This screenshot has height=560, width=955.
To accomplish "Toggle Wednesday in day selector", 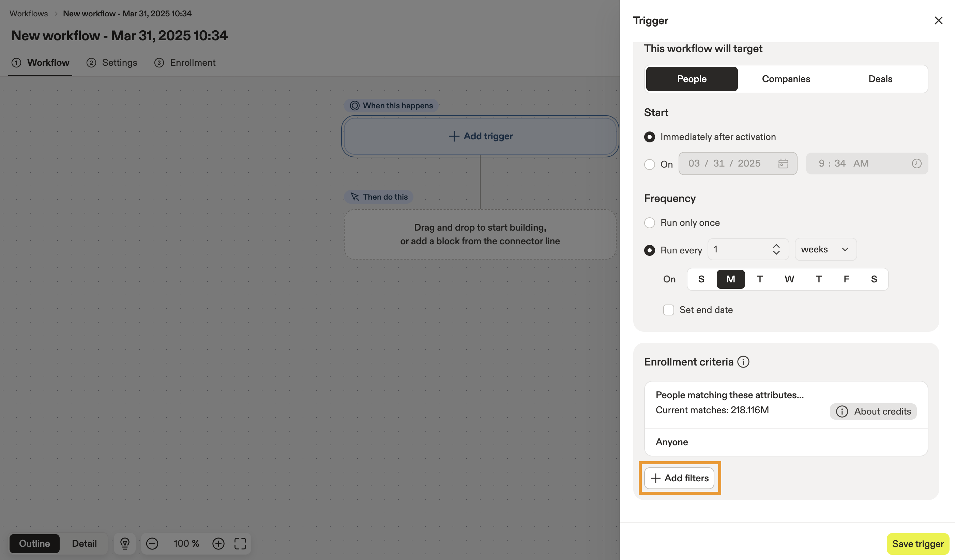I will (x=789, y=279).
